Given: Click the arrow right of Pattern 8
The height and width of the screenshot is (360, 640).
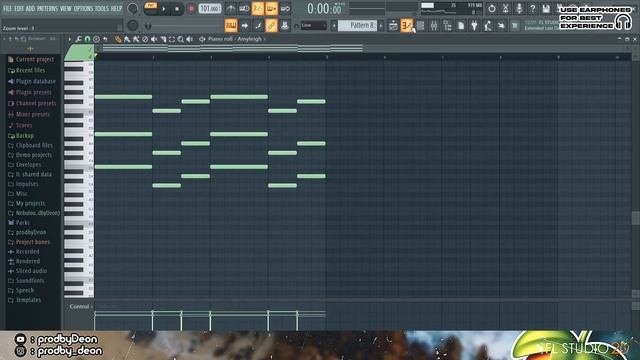Looking at the screenshot, I should click(x=381, y=25).
